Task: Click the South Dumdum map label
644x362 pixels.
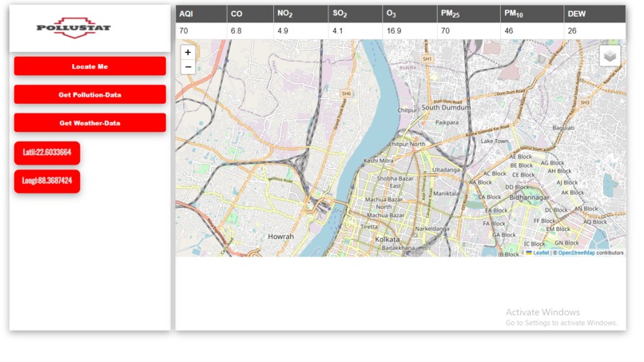Action: coord(446,107)
